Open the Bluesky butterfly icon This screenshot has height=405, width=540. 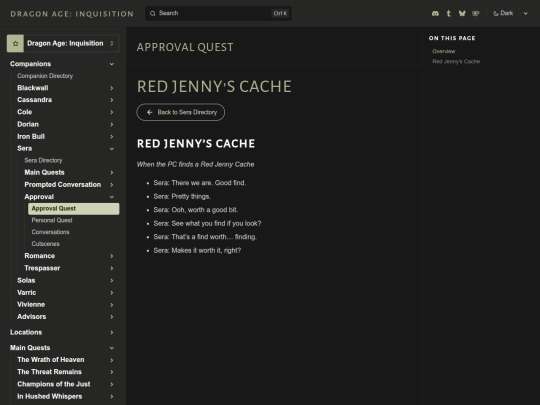[x=462, y=13]
